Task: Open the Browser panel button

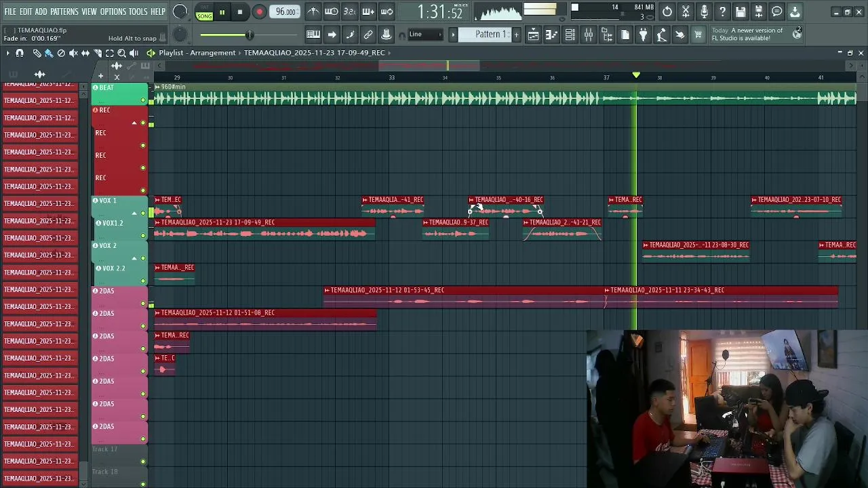Action: (x=607, y=35)
